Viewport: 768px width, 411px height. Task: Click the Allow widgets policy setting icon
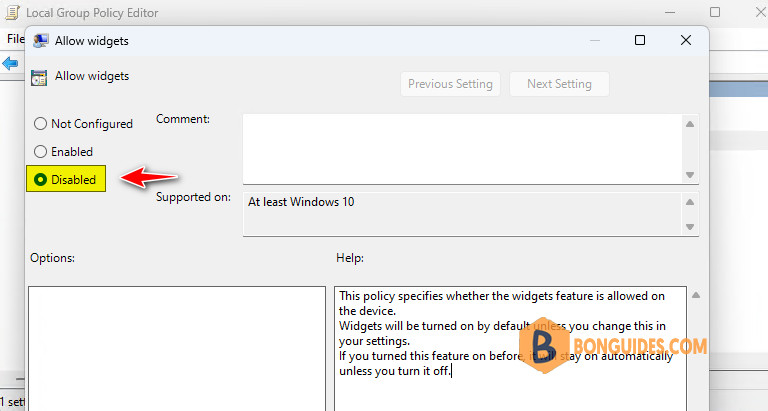39,77
